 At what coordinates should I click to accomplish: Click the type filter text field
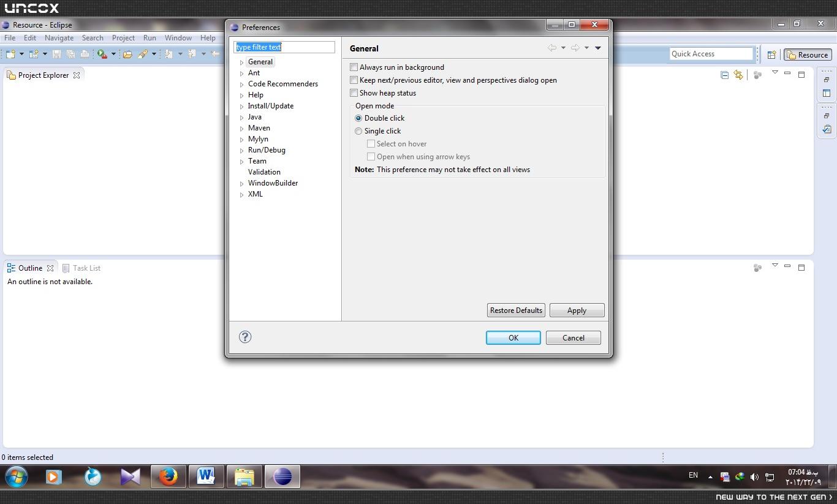tap(284, 47)
